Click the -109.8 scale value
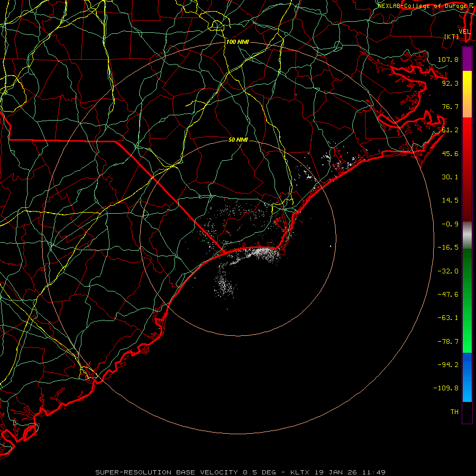 click(446, 388)
